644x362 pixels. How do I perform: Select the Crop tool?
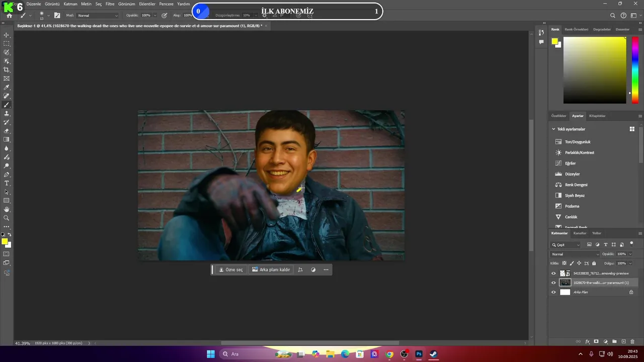(7, 70)
